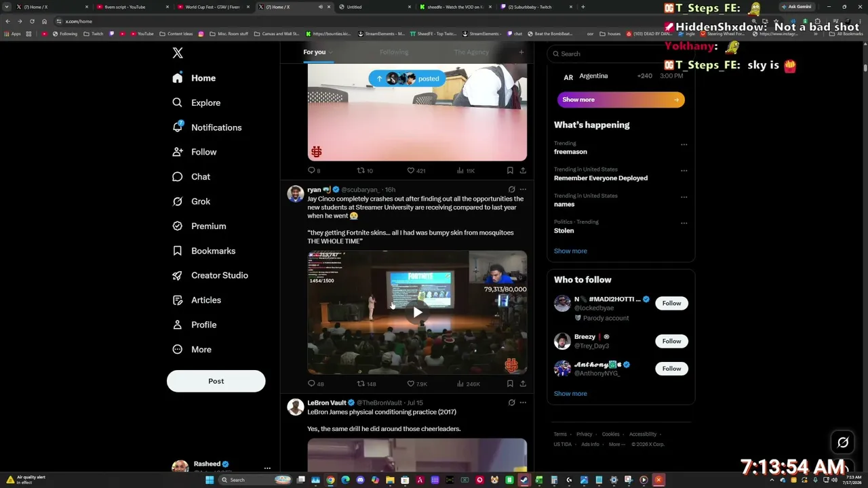Open More menu in the X sidebar
This screenshot has width=868, height=488.
coord(192,349)
